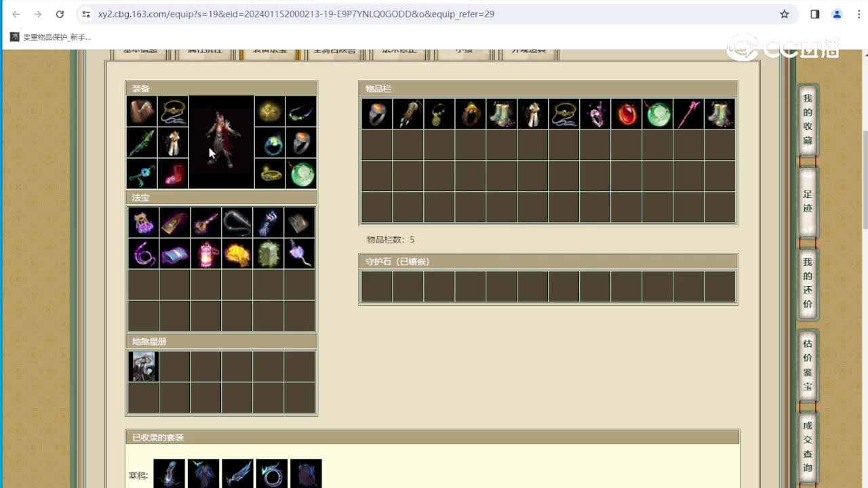Click silver ring with orange gem in inventory
Screen dimensions: 868x488
376,114
